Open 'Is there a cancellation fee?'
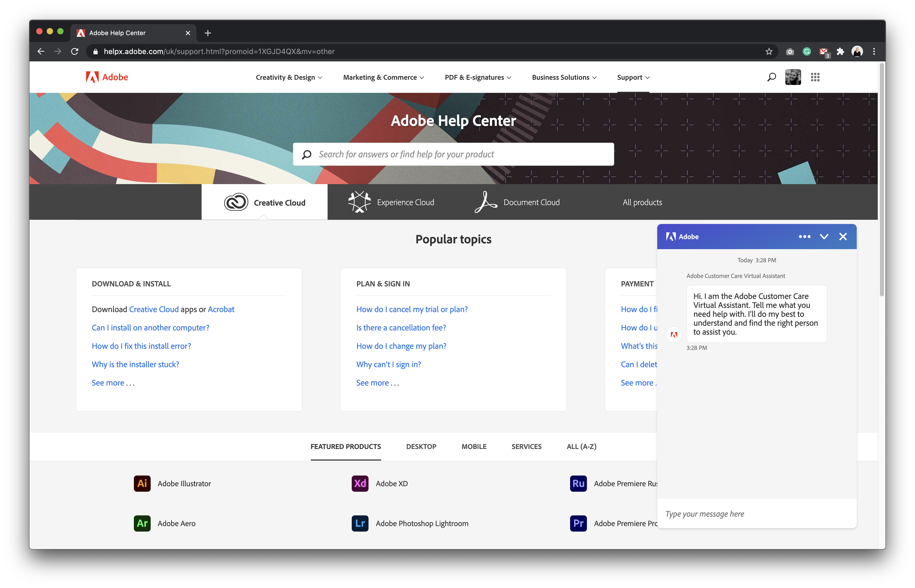The width and height of the screenshot is (915, 588). pos(401,328)
